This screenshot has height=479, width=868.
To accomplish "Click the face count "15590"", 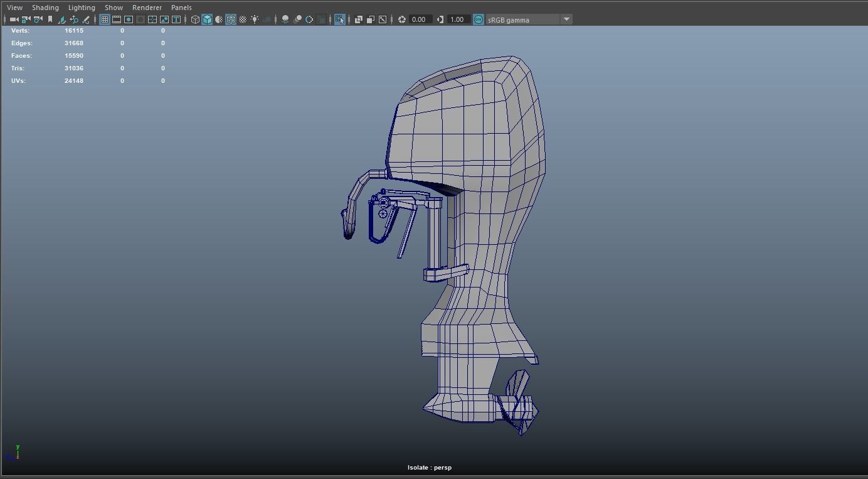I will [x=74, y=55].
